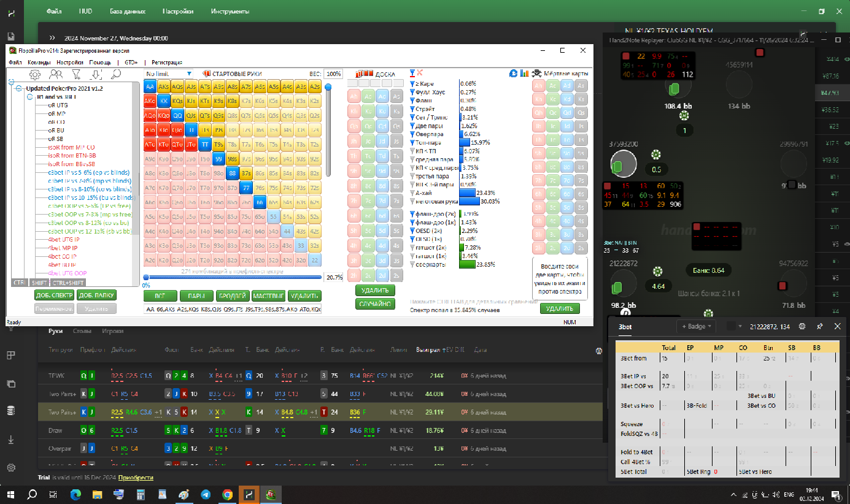Open color dropdown arrow in 3bet popup
The width and height of the screenshot is (850, 504).
[740, 327]
